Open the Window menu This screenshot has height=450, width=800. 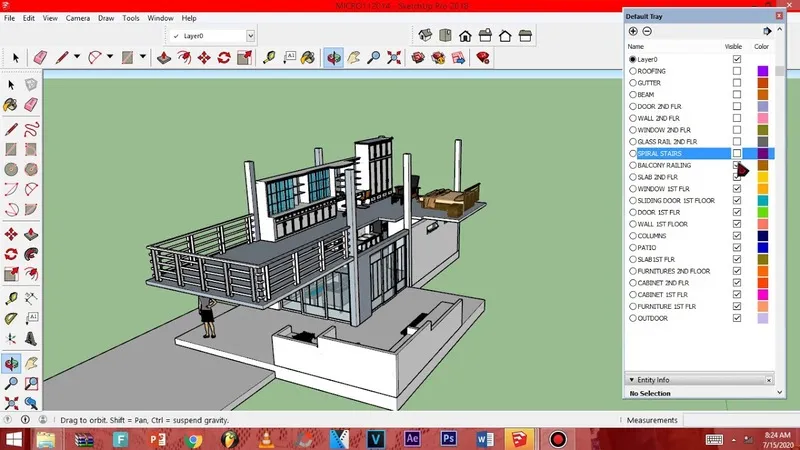160,18
